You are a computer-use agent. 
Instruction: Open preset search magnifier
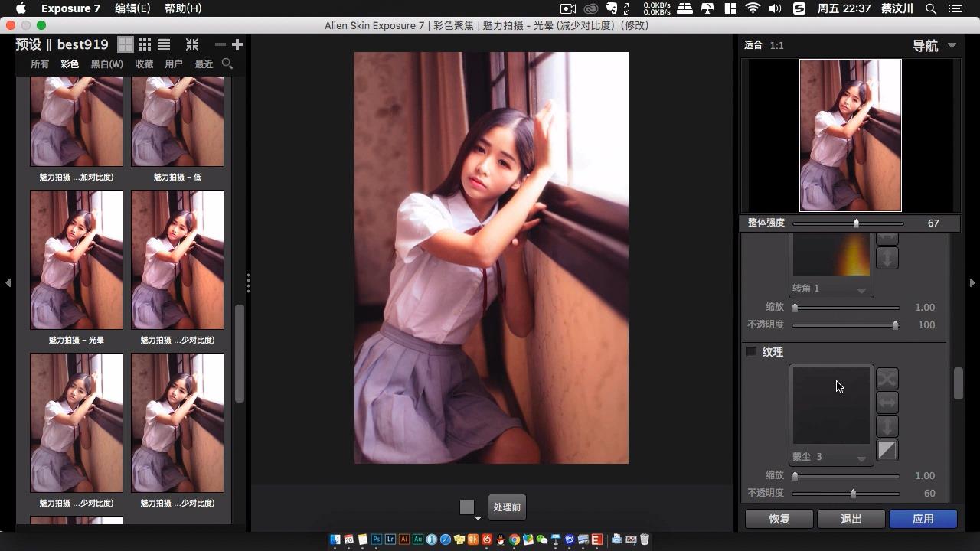coord(227,64)
